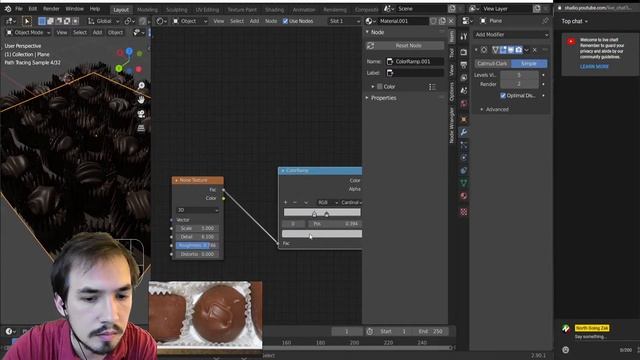The height and width of the screenshot is (360, 640).
Task: Open the node editor Node menu
Action: coord(271,21)
